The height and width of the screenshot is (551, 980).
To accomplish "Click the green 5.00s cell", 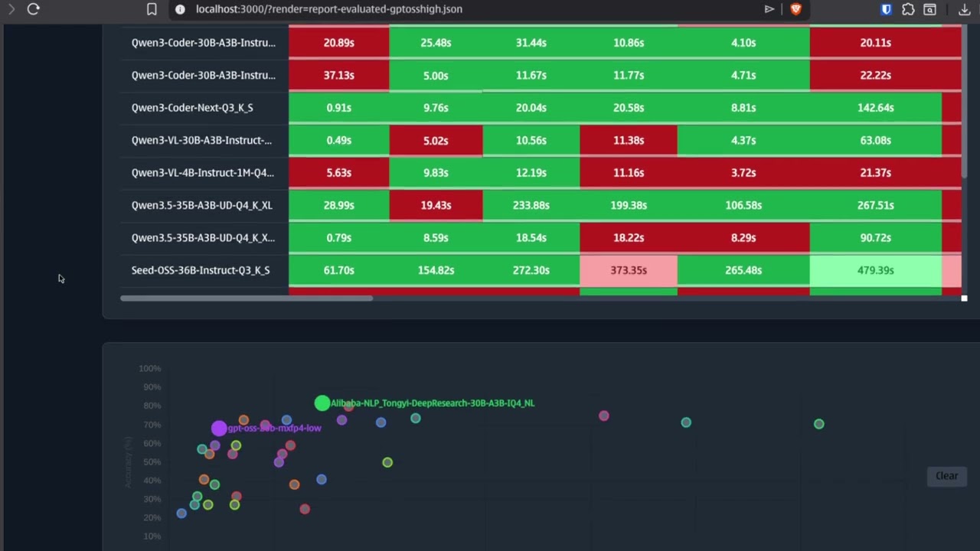I will coord(436,75).
